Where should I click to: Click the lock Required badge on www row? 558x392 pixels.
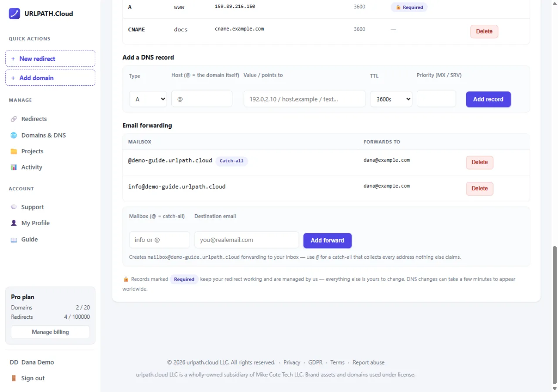(x=409, y=7)
